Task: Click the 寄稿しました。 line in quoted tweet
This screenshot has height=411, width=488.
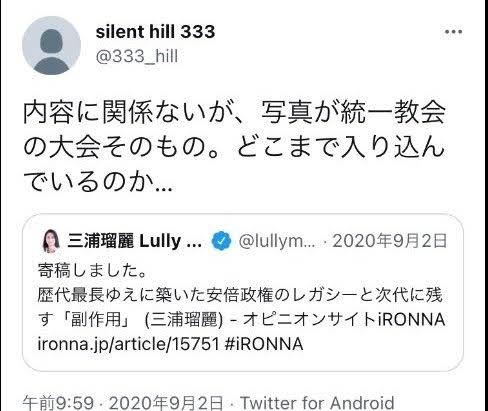Action: click(x=92, y=270)
